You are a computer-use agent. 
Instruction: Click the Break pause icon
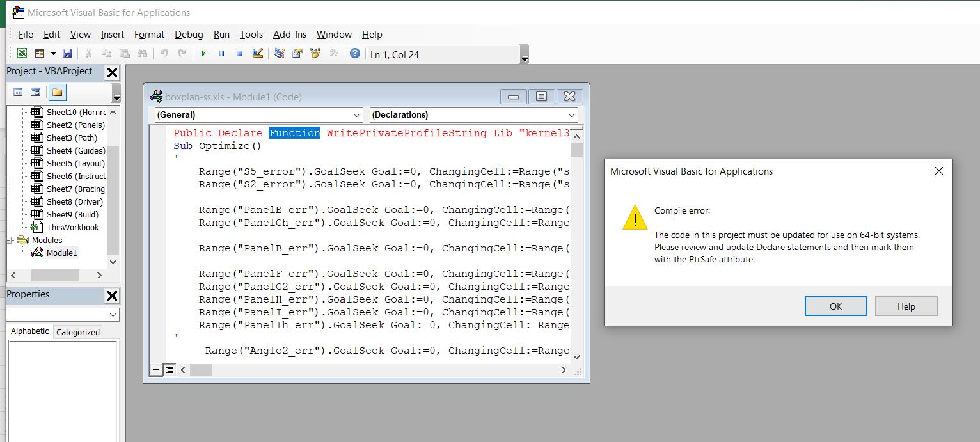tap(221, 54)
